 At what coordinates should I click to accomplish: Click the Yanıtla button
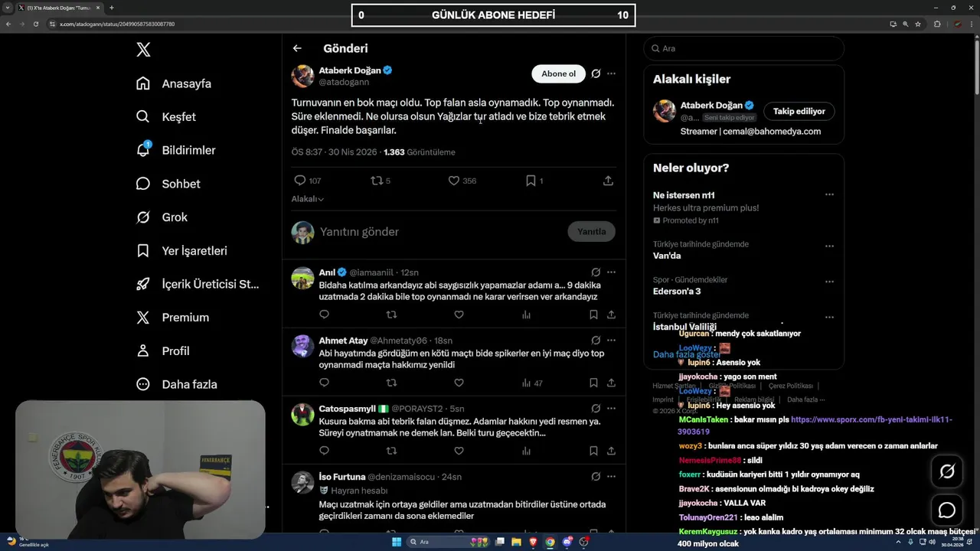tap(591, 231)
